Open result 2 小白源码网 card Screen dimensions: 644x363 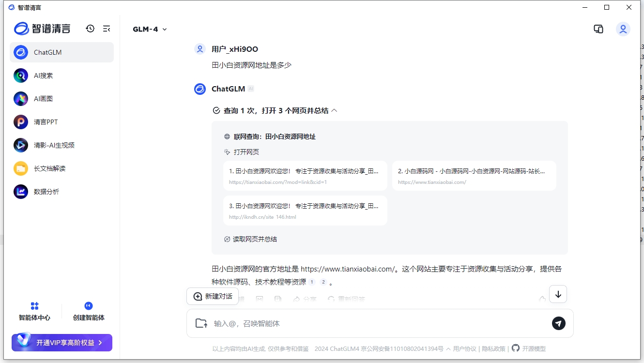[x=474, y=176]
